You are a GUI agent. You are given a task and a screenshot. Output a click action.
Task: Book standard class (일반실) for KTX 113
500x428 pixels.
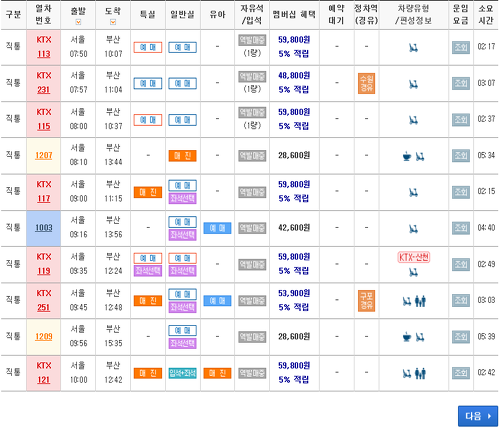pyautogui.click(x=182, y=47)
